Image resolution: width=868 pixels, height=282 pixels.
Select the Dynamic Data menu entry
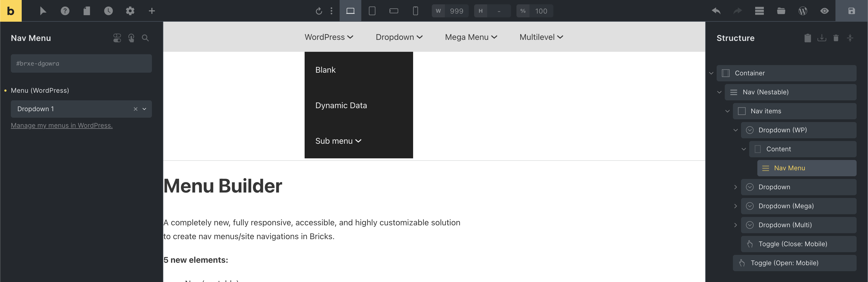point(341,105)
